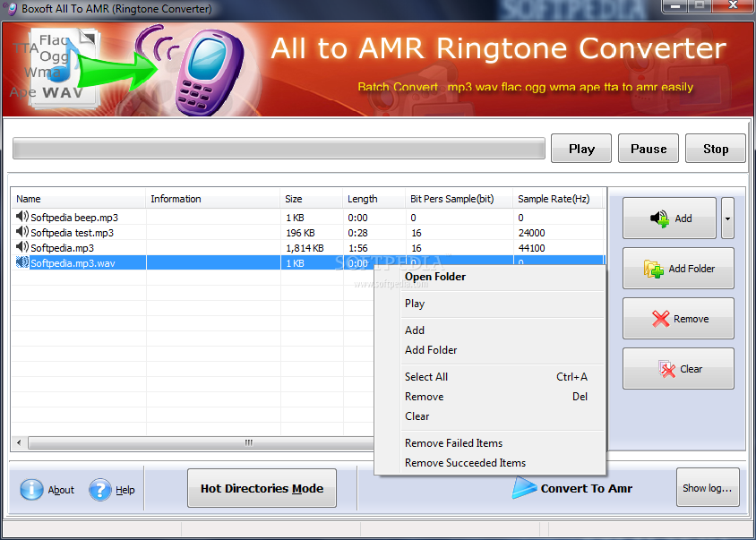Pause audio playback
This screenshot has width=756, height=540.
[649, 149]
